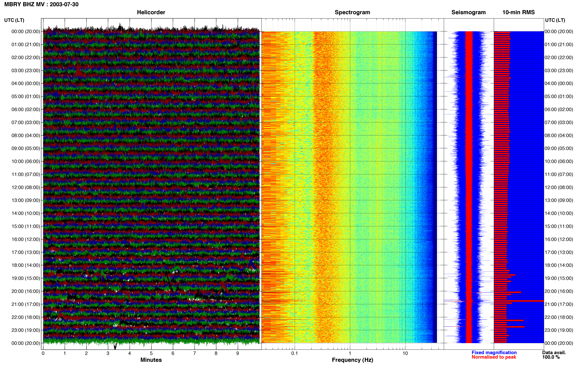This screenshot has width=588, height=368.
Task: Click the '10' frequency tick label
Action: tap(405, 353)
